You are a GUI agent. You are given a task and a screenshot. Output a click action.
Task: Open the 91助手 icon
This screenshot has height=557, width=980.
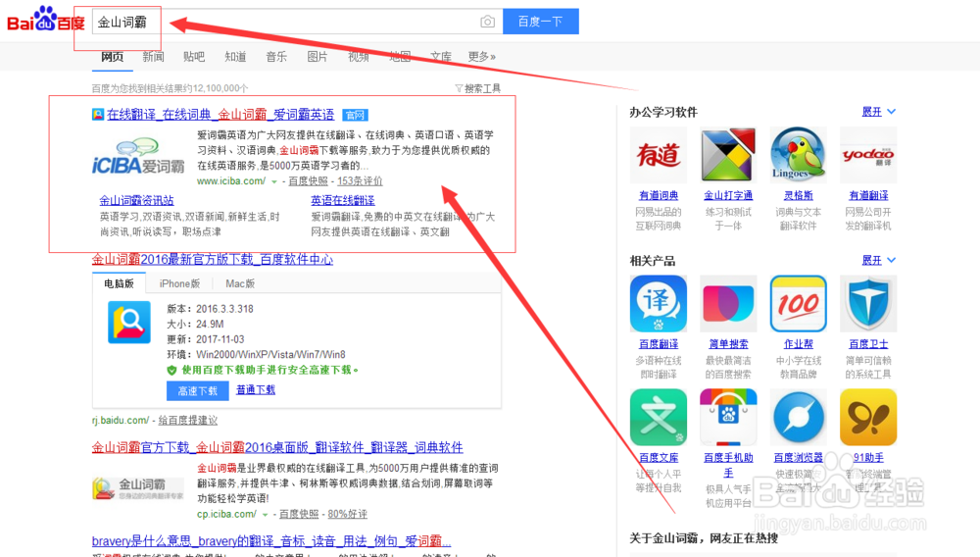[868, 417]
